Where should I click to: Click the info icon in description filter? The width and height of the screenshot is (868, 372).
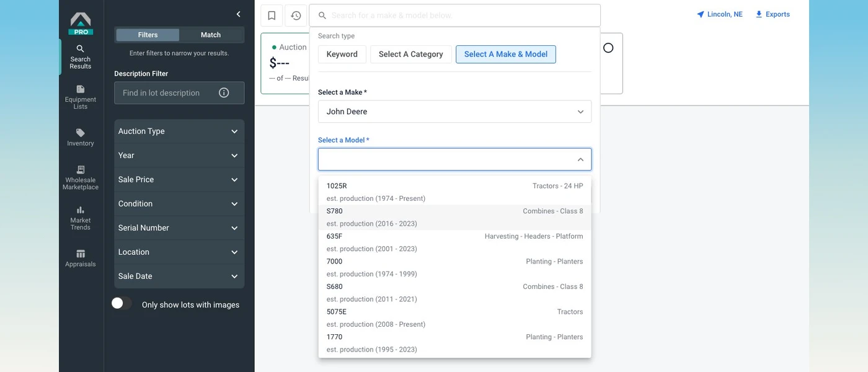tap(224, 93)
